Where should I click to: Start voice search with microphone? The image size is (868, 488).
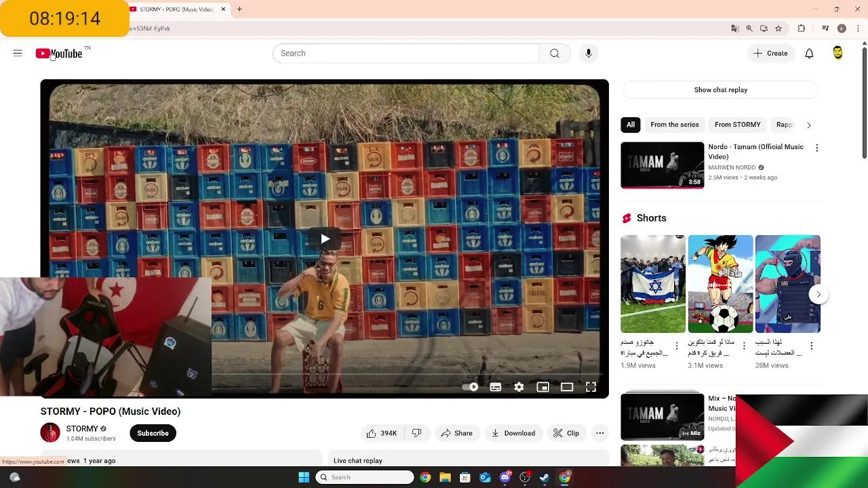click(589, 54)
